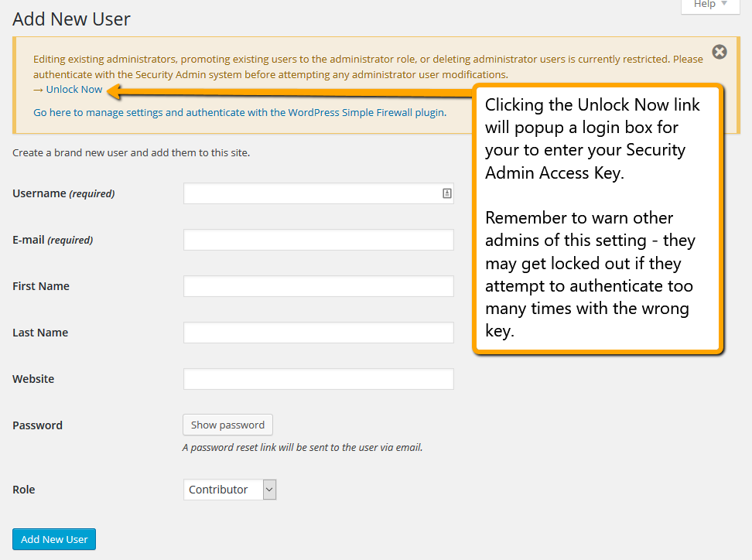Click the Add New User page heading
This screenshot has height=560, width=752.
click(71, 19)
